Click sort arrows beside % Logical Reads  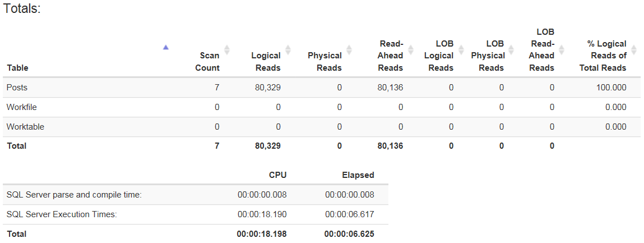coord(634,49)
